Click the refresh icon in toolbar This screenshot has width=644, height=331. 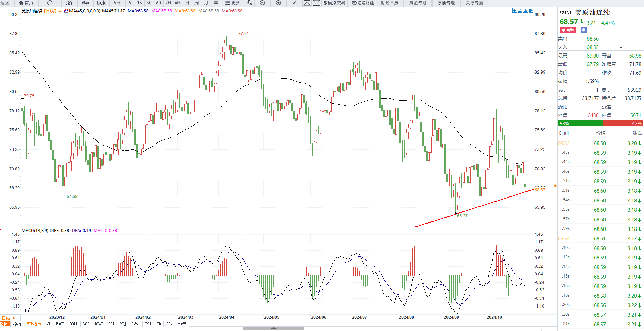(50, 3)
